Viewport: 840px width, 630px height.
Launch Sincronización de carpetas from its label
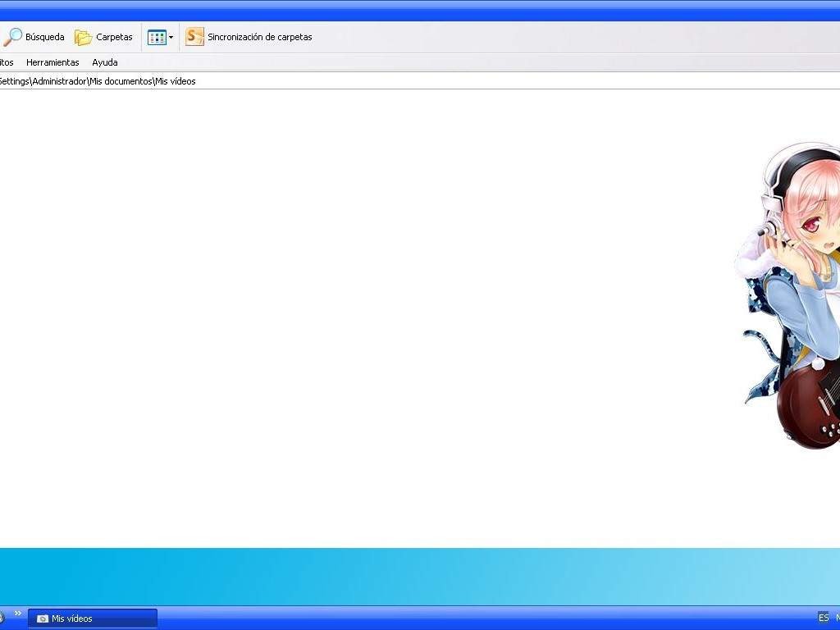259,37
